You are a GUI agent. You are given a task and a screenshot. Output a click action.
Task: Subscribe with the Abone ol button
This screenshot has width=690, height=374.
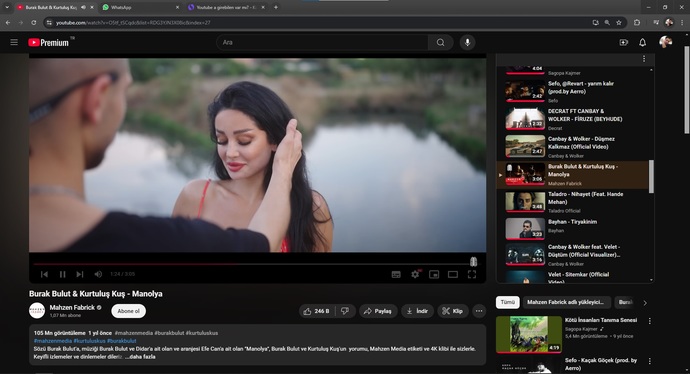click(128, 311)
